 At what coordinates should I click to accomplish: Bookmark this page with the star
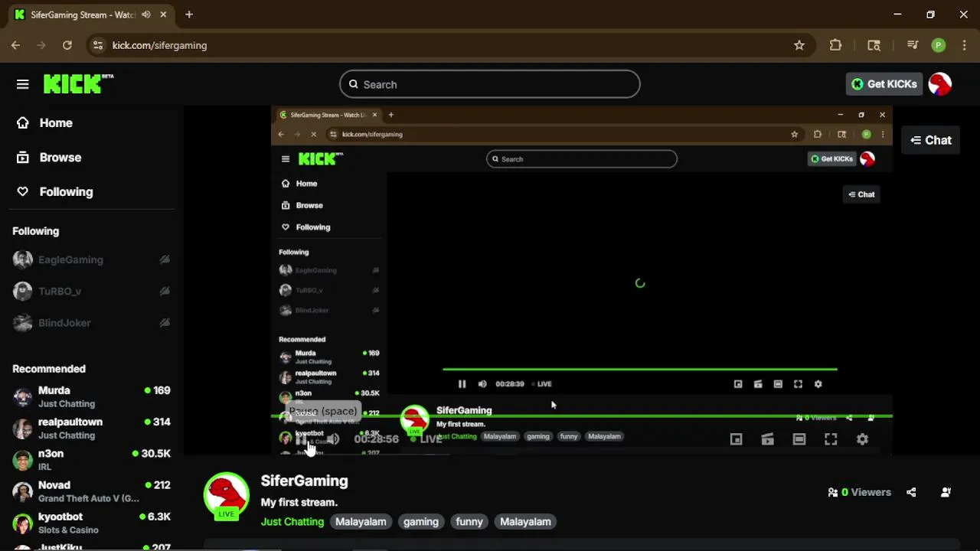point(799,45)
